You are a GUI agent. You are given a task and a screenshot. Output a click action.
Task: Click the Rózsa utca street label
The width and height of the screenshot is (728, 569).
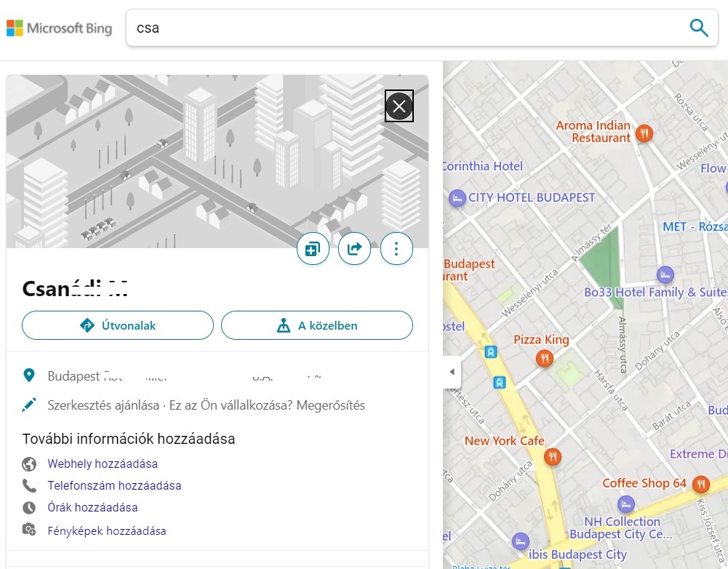pos(691,112)
